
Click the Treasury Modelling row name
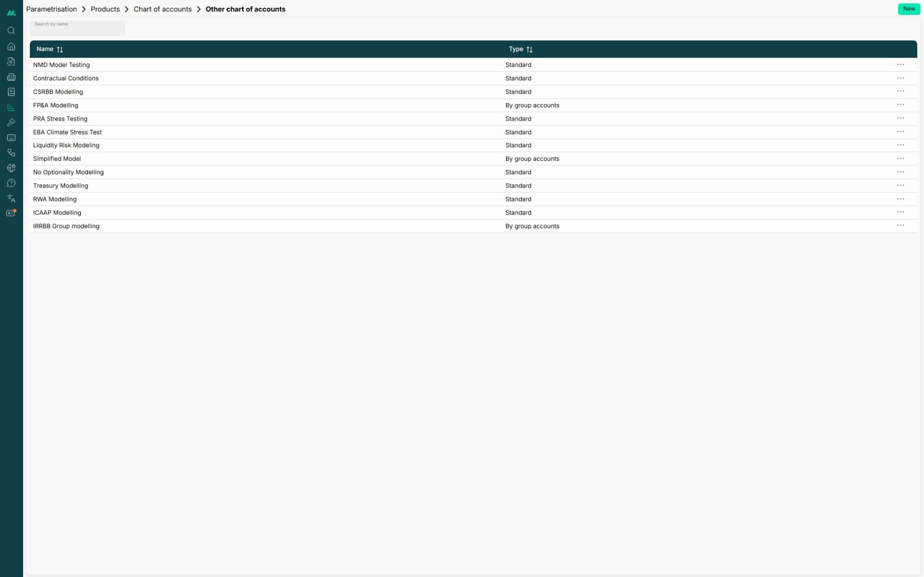click(61, 186)
